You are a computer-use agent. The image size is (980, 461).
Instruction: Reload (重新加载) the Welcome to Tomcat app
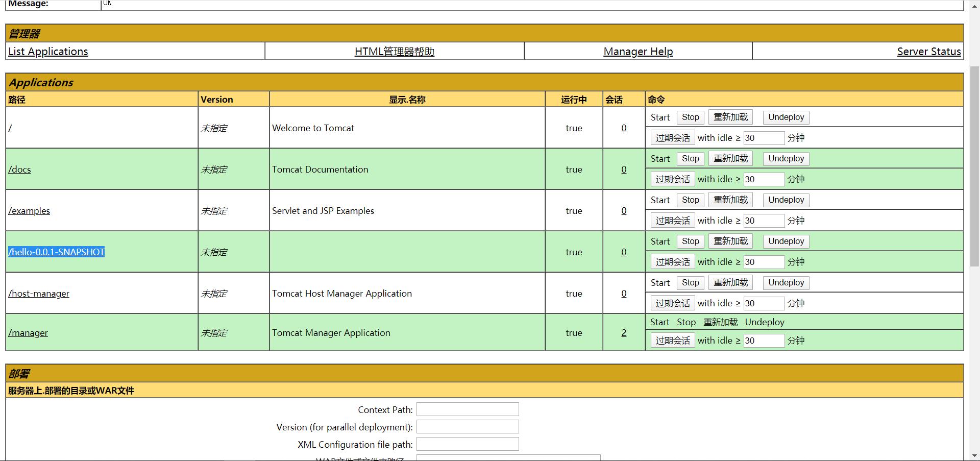[730, 117]
